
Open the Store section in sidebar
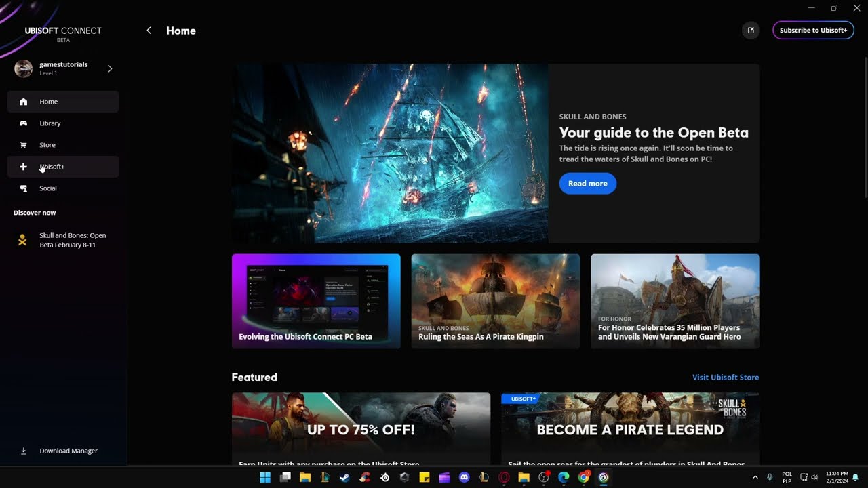point(63,145)
